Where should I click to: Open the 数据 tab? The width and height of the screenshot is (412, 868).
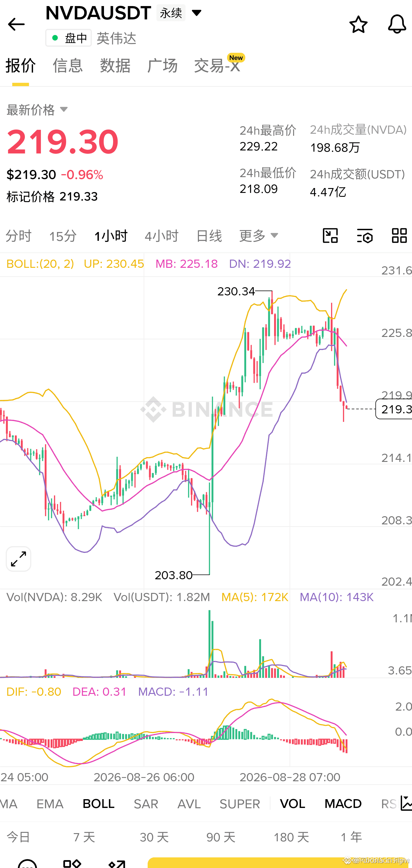tap(115, 66)
